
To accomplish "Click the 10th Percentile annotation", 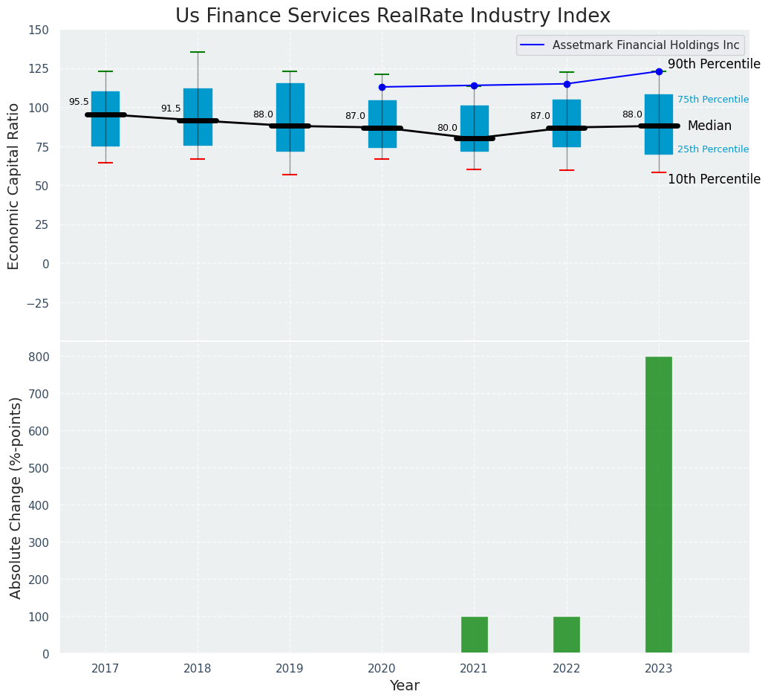I will (713, 179).
